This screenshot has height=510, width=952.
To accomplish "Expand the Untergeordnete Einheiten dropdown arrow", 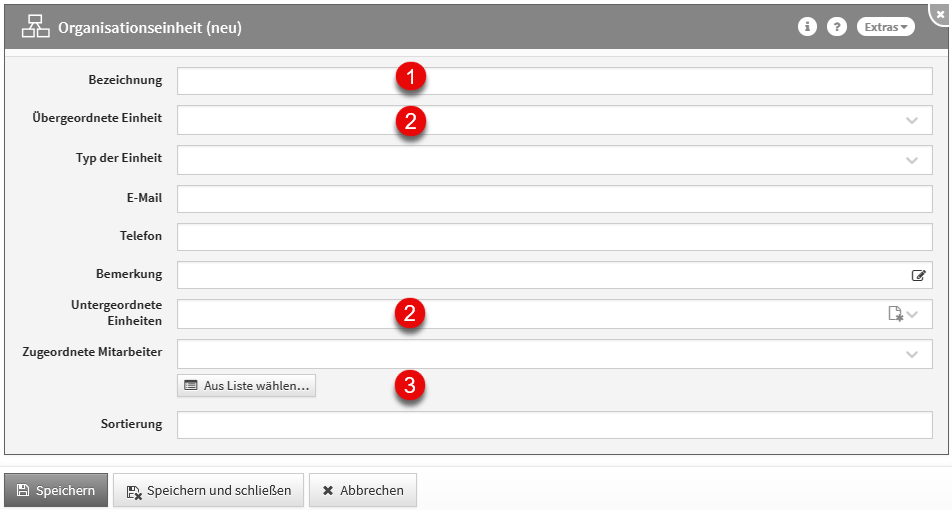I will pyautogui.click(x=913, y=314).
